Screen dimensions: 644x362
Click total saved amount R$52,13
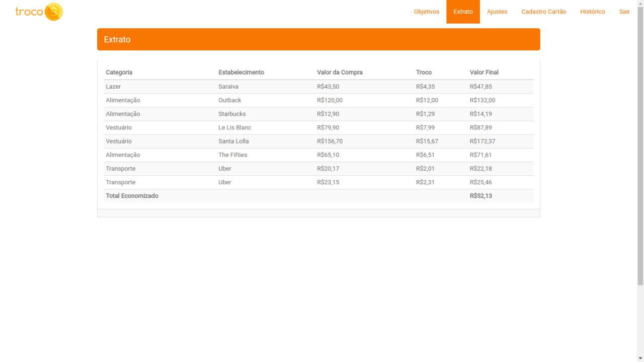coord(481,196)
